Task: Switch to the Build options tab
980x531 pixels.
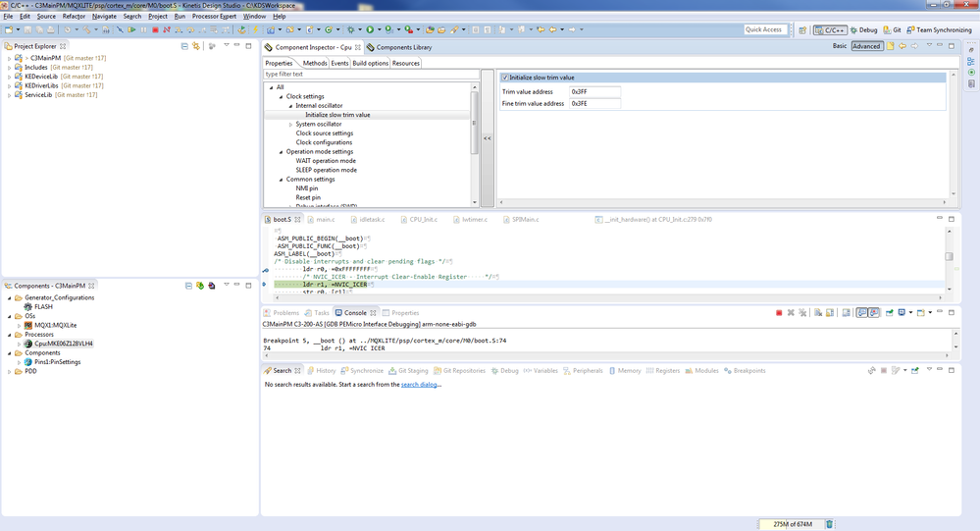Action: 370,63
